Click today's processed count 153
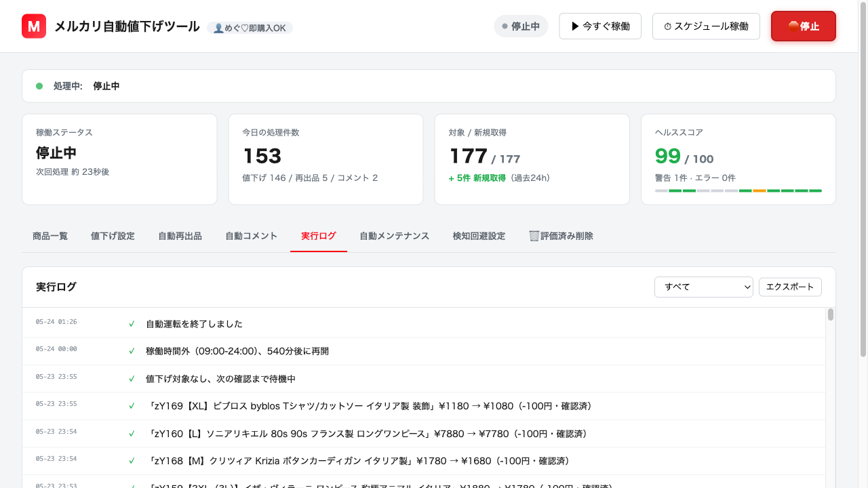 click(262, 156)
